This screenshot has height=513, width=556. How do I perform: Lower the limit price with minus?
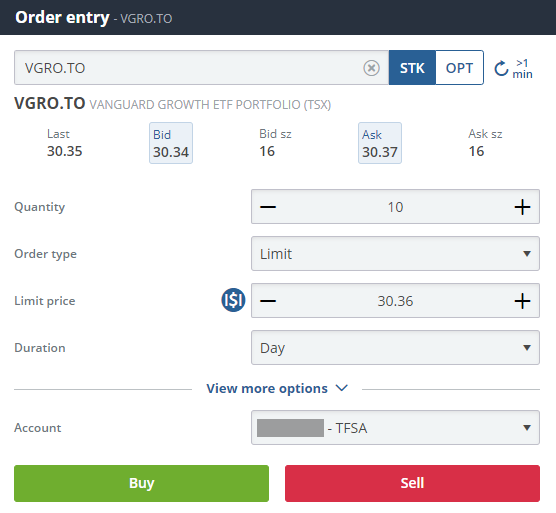coord(268,301)
